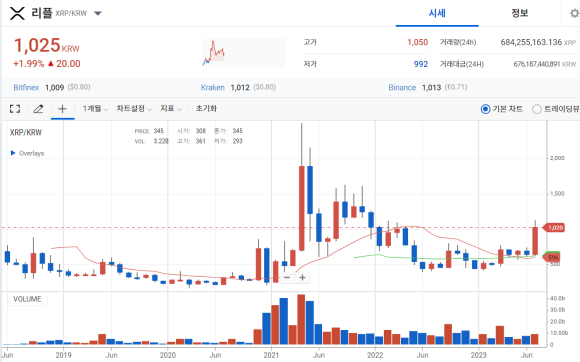Open the XRP/KRW market dropdown arrow

tap(98, 14)
